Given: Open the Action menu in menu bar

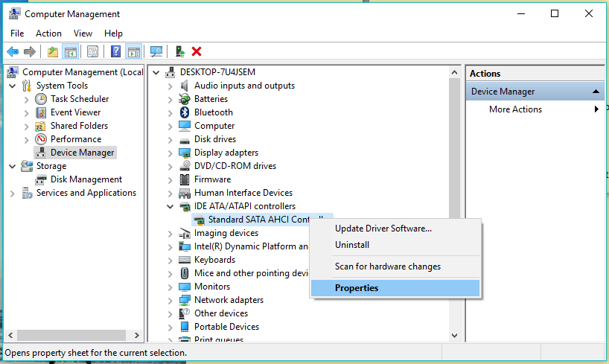Looking at the screenshot, I should coord(48,33).
